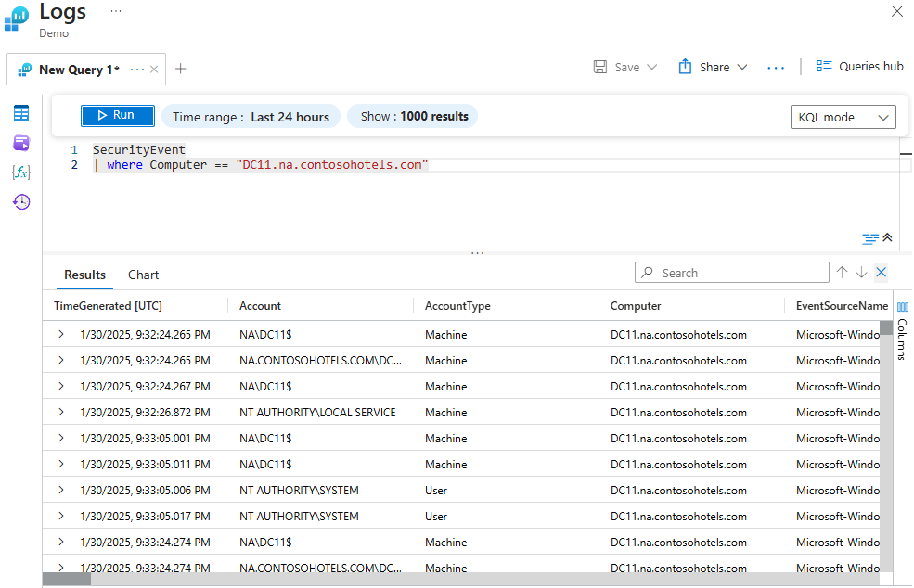Click the "DC11.na.contosohotels.com" query string

pyautogui.click(x=331, y=165)
